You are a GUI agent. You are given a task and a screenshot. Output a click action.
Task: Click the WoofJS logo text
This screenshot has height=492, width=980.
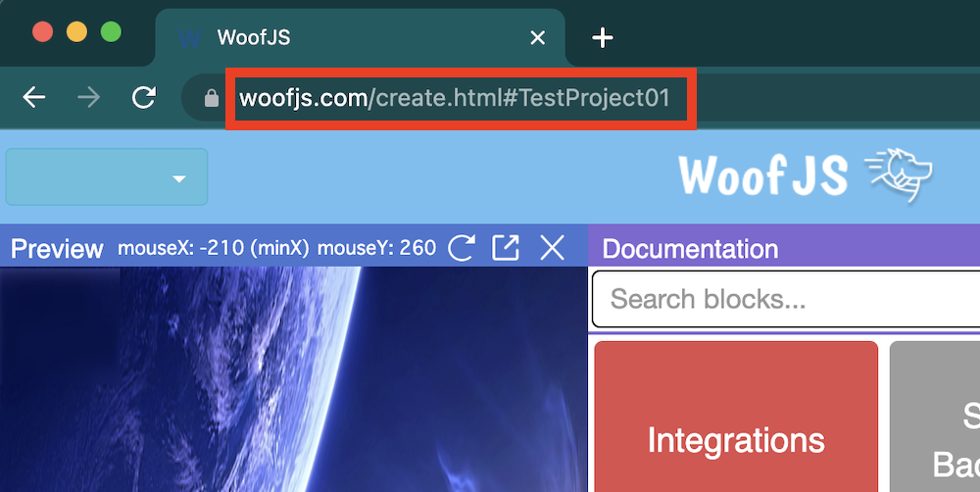pos(763,175)
